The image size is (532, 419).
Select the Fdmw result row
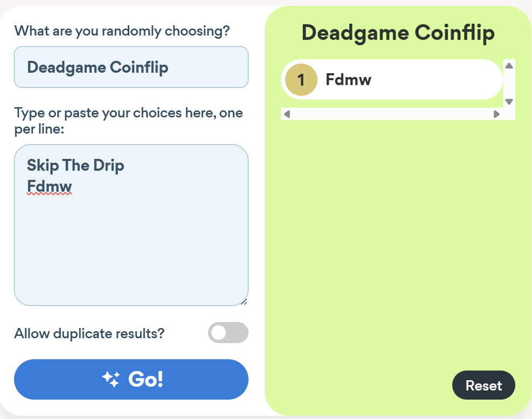point(391,80)
